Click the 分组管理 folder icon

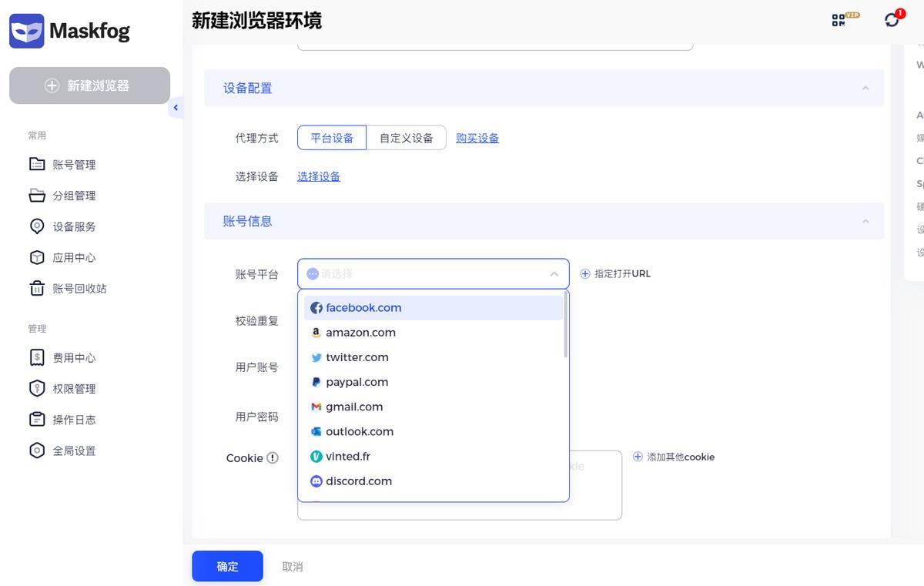[37, 196]
